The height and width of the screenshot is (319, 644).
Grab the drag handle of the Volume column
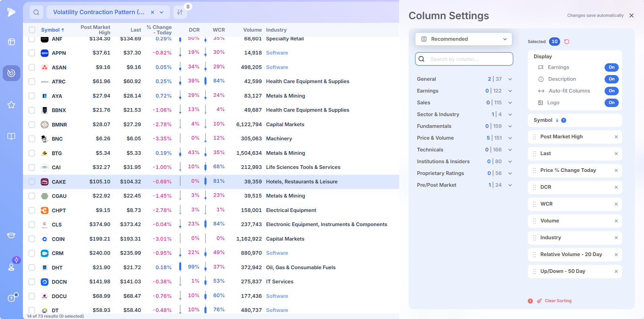pos(535,221)
